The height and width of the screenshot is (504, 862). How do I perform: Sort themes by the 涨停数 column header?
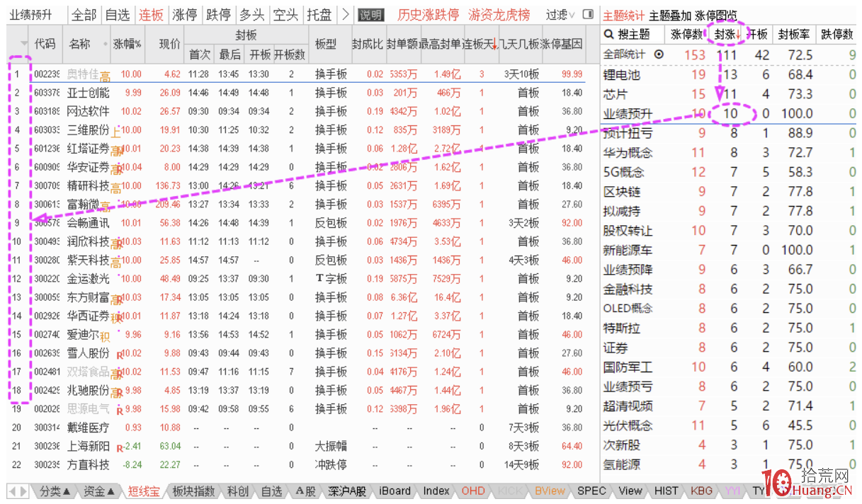point(686,34)
